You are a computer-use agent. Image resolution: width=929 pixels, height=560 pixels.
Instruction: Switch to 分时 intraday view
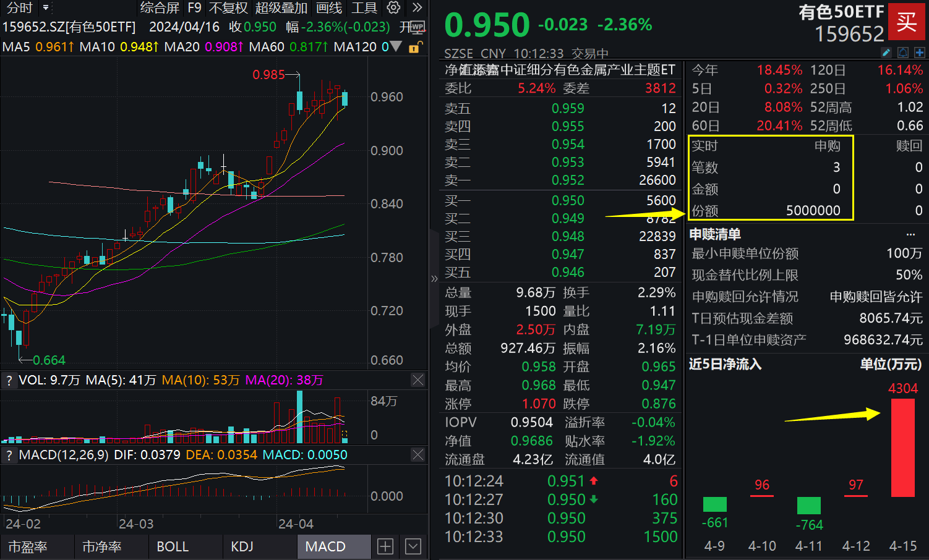(x=19, y=8)
